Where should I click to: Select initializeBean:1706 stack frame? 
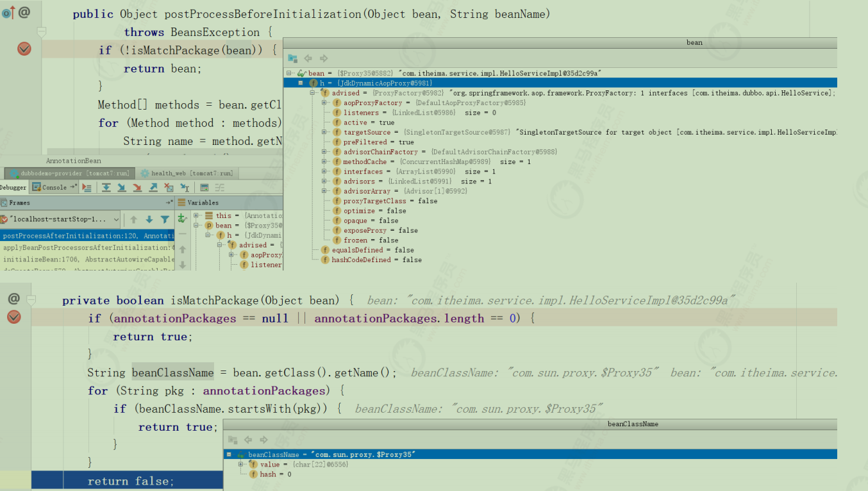coord(87,259)
